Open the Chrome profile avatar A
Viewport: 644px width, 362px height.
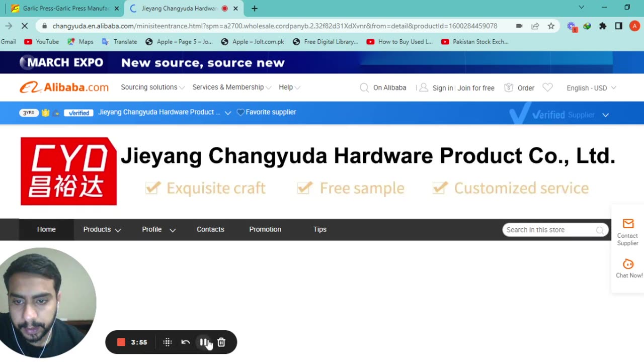[x=634, y=26]
